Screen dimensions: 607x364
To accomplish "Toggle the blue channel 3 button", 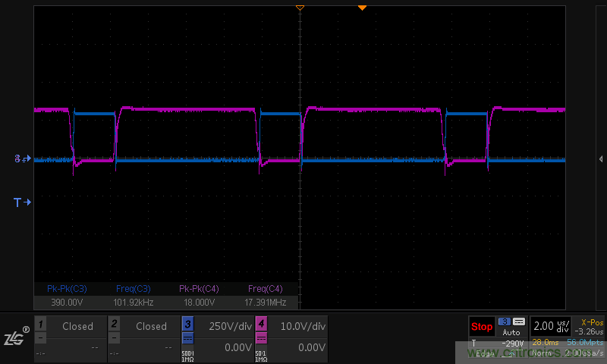I will pyautogui.click(x=187, y=323).
